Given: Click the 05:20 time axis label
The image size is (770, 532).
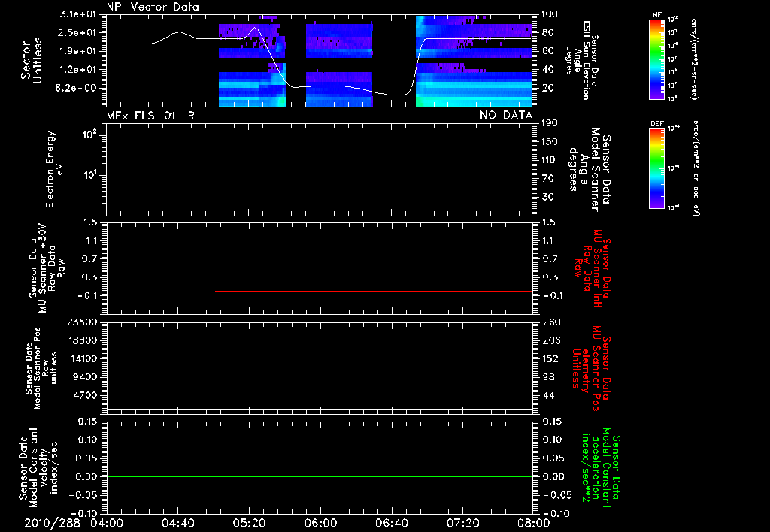Looking at the screenshot, I should [249, 523].
